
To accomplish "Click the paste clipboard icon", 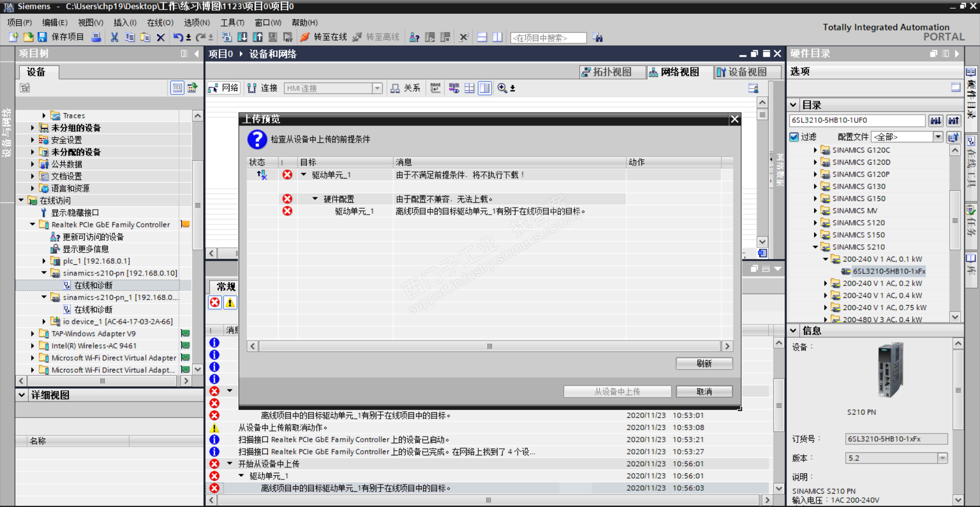I will tap(145, 37).
